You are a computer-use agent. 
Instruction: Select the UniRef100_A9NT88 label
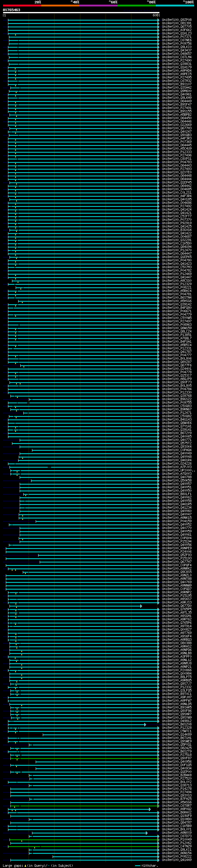tap(176, 579)
